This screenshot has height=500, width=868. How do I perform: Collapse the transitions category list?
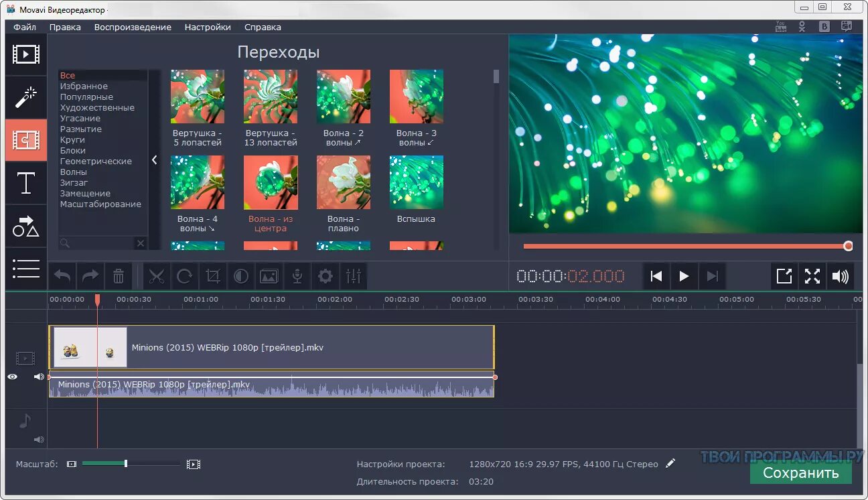coord(154,160)
